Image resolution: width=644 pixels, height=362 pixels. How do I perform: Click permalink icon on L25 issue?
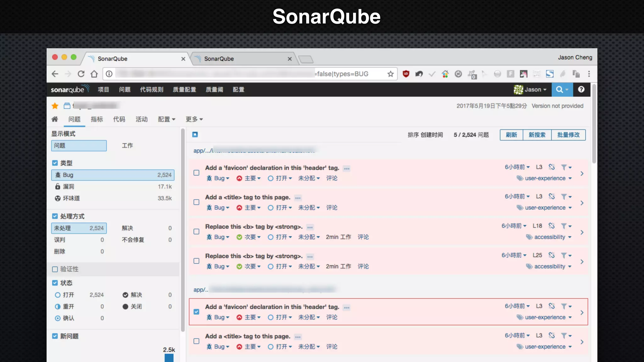coord(552,255)
